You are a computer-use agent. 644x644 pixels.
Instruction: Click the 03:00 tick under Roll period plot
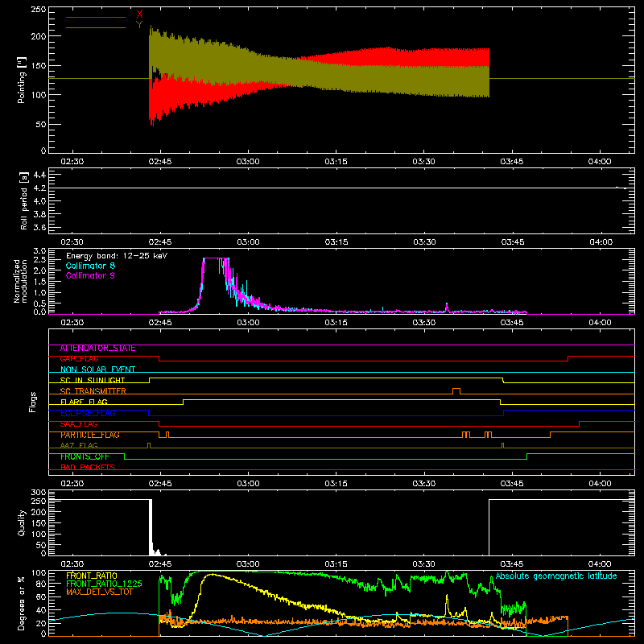point(248,242)
